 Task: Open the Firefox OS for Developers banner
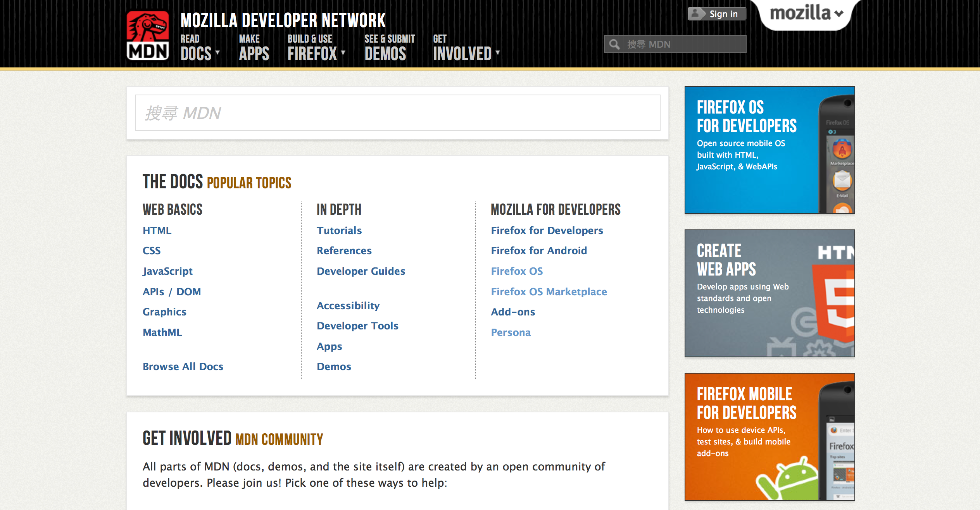769,150
